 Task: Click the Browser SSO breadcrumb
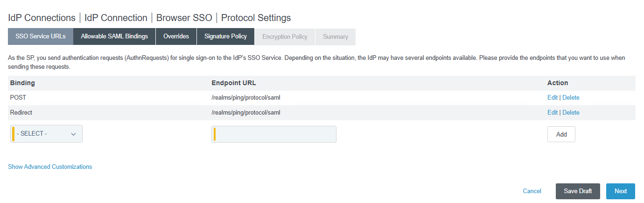(184, 18)
